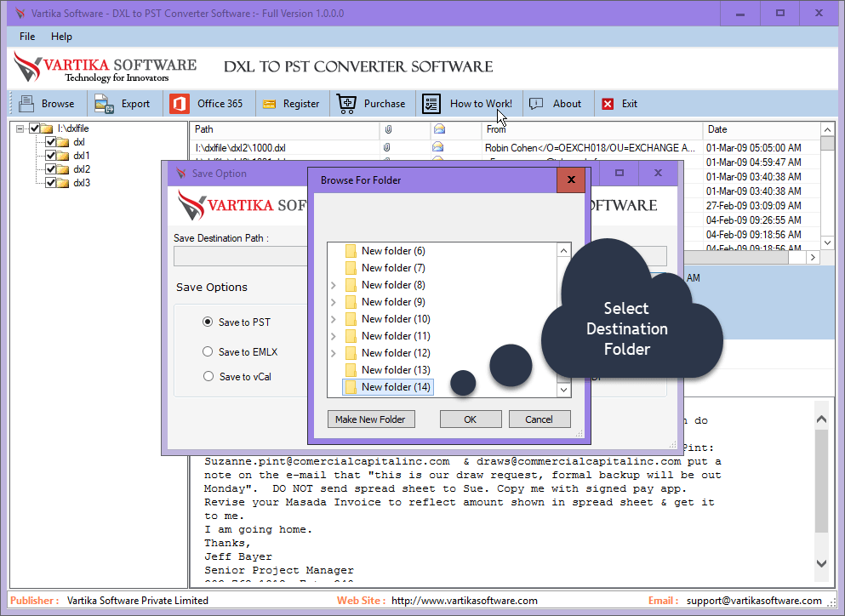Click the Exit toolbar label

630,104
